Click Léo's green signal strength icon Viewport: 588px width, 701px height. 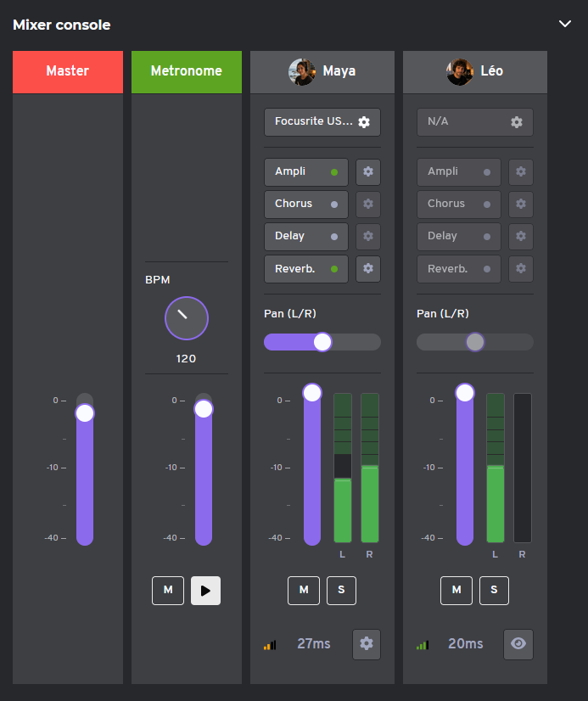(423, 645)
